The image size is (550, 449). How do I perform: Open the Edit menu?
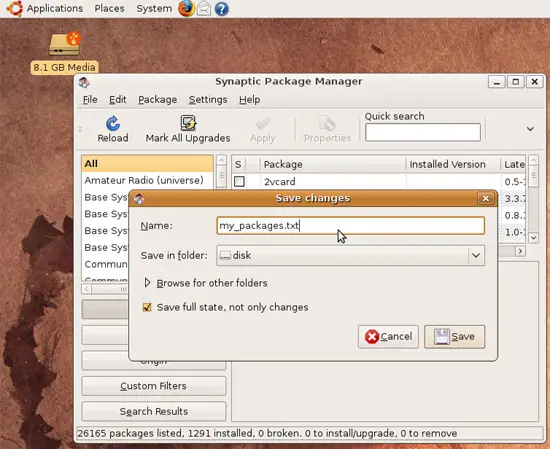tap(118, 100)
